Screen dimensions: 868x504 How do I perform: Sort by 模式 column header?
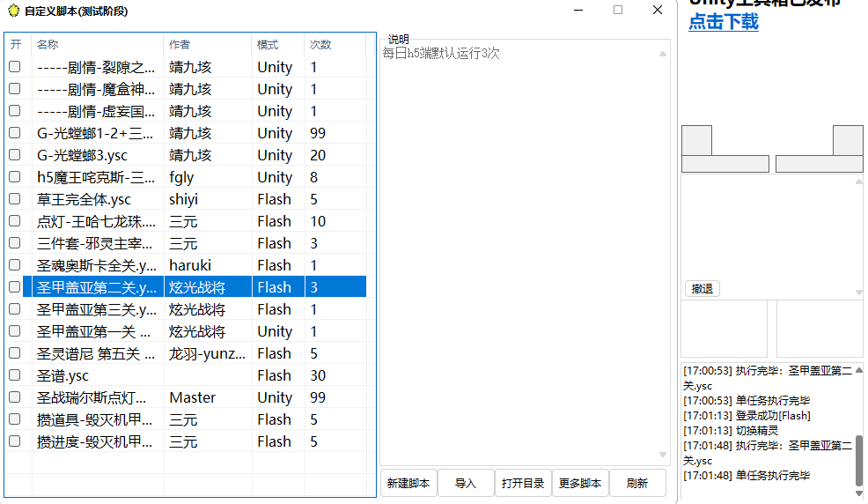coord(278,44)
